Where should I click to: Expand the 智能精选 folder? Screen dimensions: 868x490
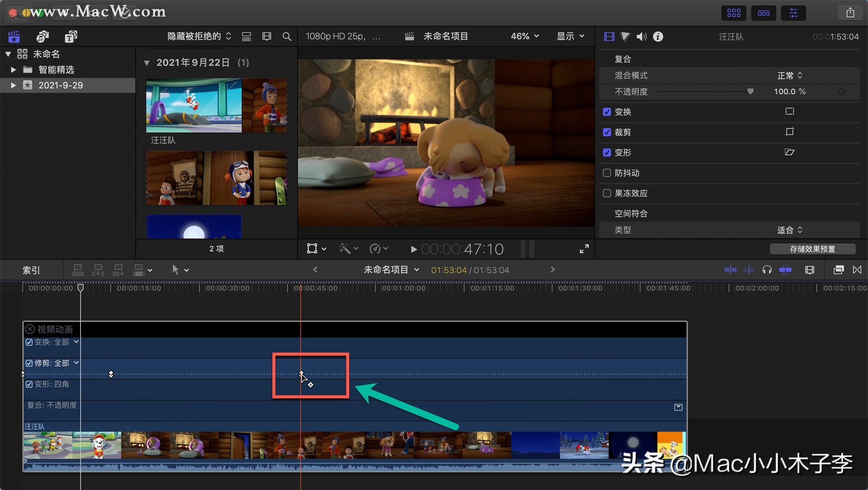tap(13, 70)
